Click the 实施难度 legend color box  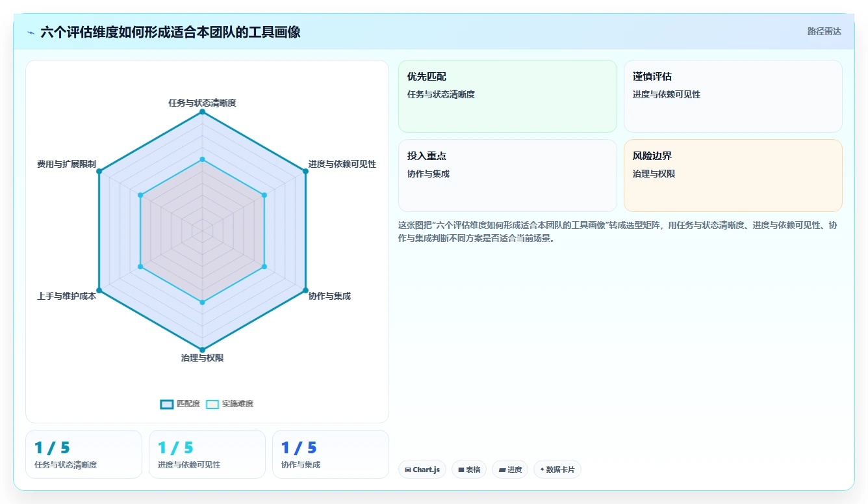(212, 404)
